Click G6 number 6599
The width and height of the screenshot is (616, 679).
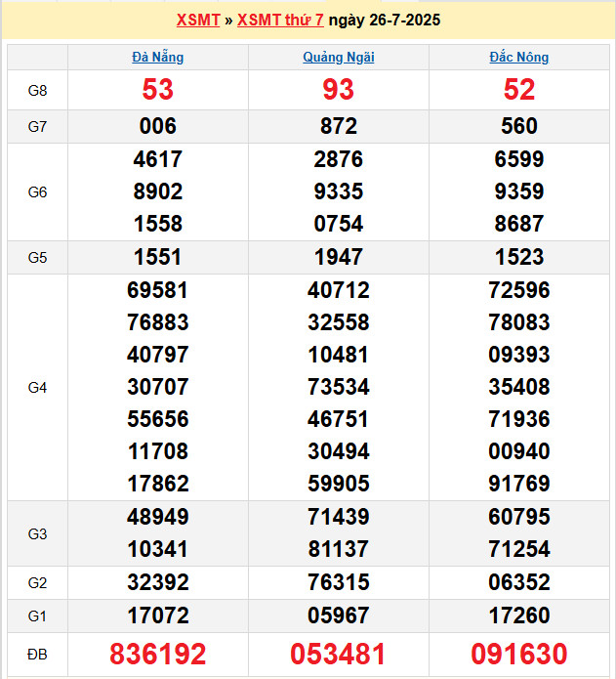point(519,159)
